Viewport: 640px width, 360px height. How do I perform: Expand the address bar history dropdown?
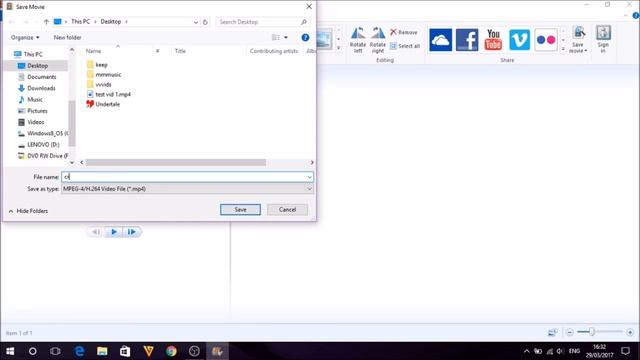pyautogui.click(x=196, y=22)
